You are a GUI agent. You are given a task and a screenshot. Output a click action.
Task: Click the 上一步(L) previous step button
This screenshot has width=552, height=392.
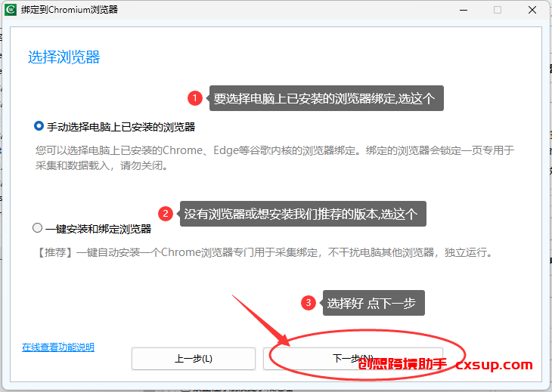194,359
